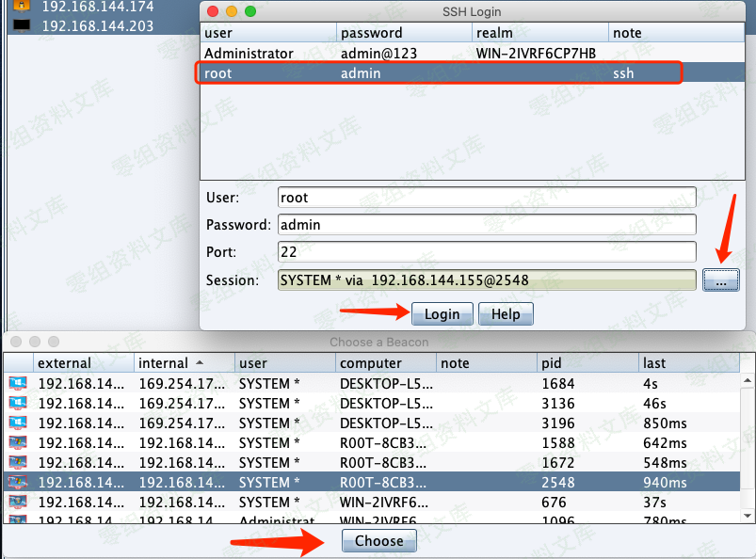Open Help in the SSH Login dialog

point(506,314)
